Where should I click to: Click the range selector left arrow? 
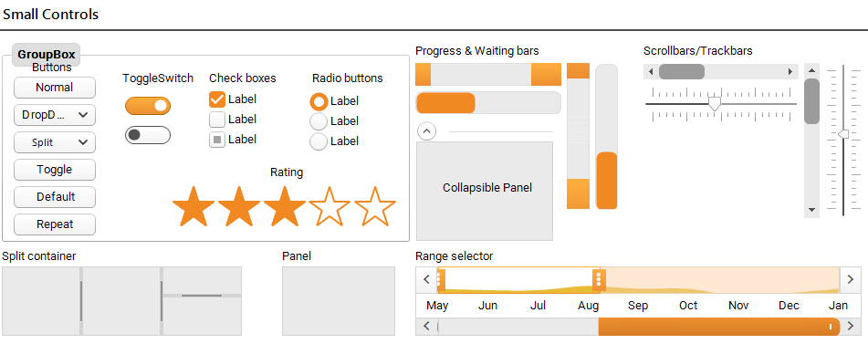[x=426, y=279]
